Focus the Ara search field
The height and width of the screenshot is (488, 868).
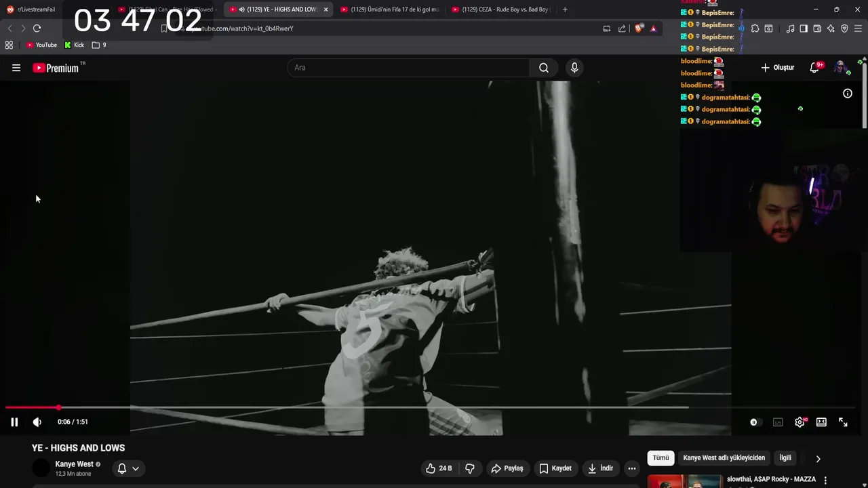click(409, 68)
